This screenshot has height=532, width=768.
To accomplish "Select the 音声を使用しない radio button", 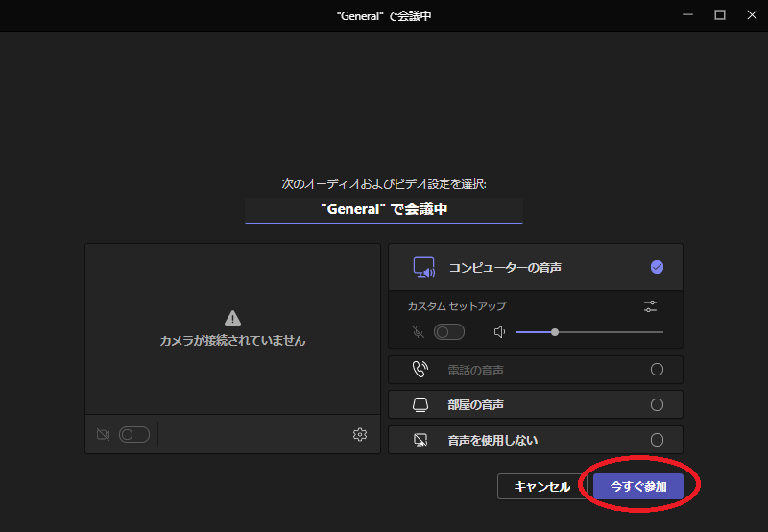I will tap(657, 440).
